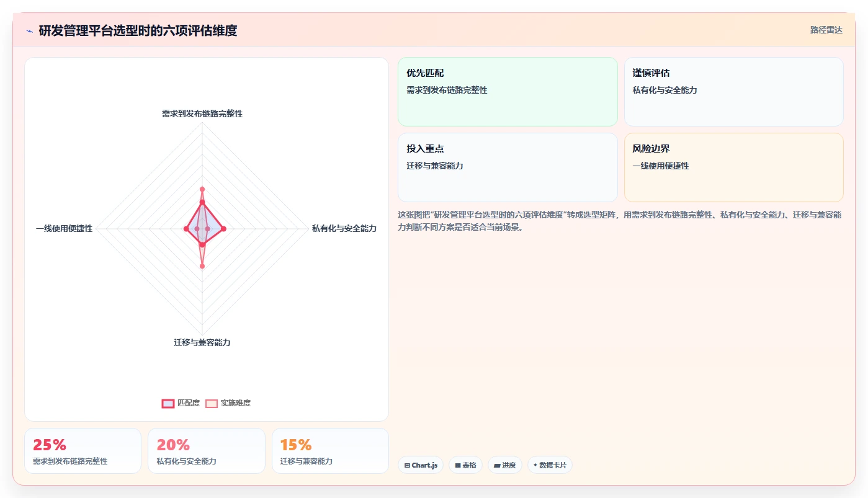This screenshot has height=498, width=868.
Task: Click 迁移与兼容能力 text in 投入重点 card
Action: click(x=435, y=166)
